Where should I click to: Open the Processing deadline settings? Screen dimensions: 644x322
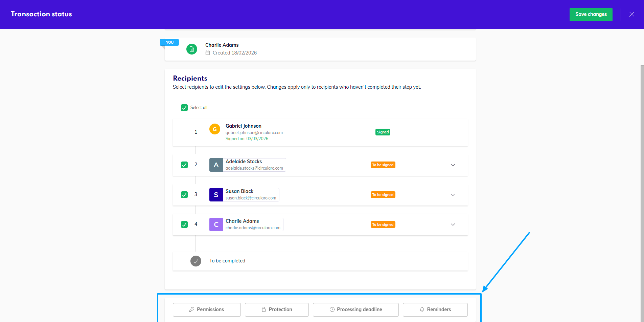(355, 309)
